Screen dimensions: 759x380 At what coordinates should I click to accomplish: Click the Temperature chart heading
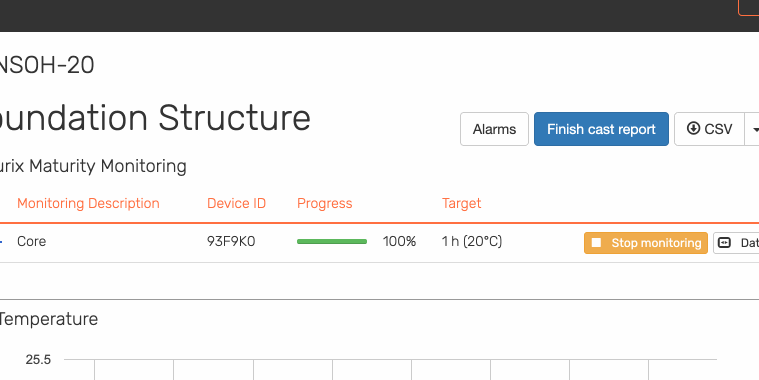click(x=48, y=319)
